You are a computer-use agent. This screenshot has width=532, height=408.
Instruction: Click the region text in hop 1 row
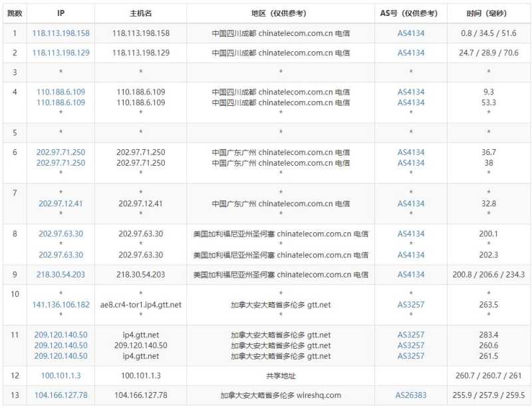click(281, 33)
